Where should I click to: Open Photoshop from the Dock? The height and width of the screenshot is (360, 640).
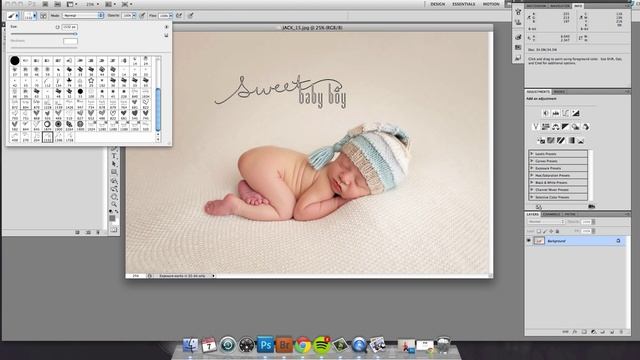point(265,345)
